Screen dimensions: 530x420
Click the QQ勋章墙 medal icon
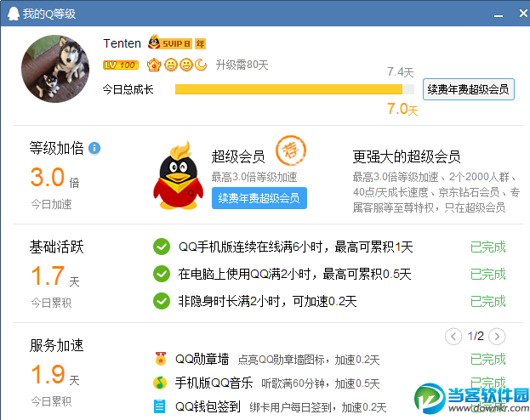(x=161, y=359)
